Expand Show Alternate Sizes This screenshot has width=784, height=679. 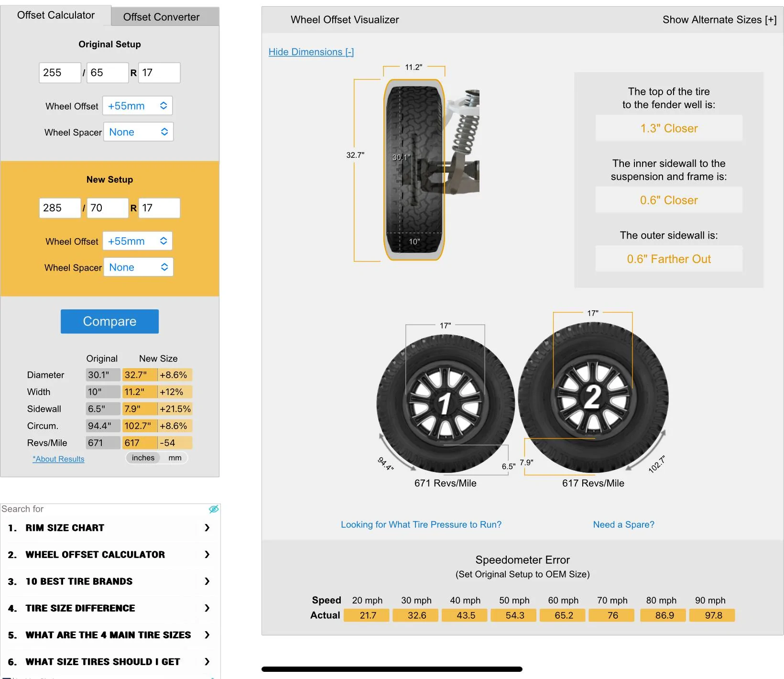(x=719, y=20)
